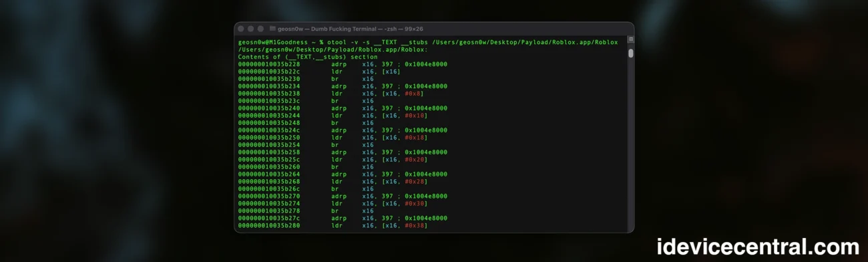Click address 000000010035b22c
Screen dimensions: 868x262
269,72
